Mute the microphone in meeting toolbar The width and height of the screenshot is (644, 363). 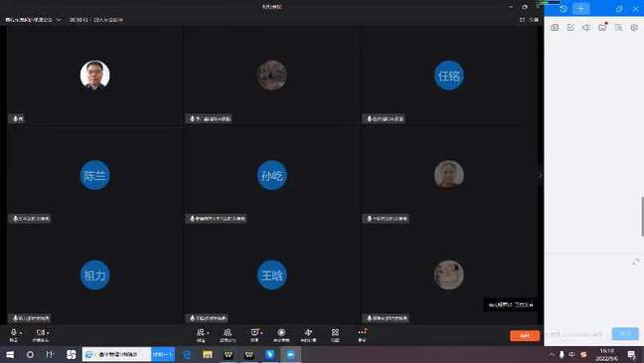point(14,332)
